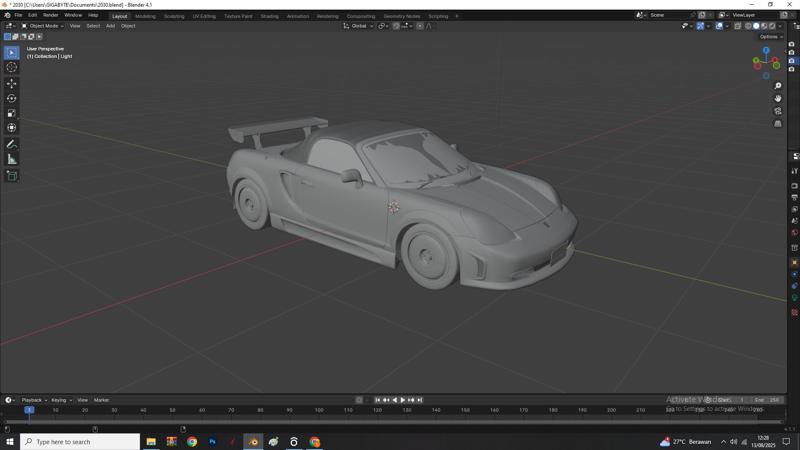Open File Explorer from the taskbar
800x450 pixels.
click(151, 442)
